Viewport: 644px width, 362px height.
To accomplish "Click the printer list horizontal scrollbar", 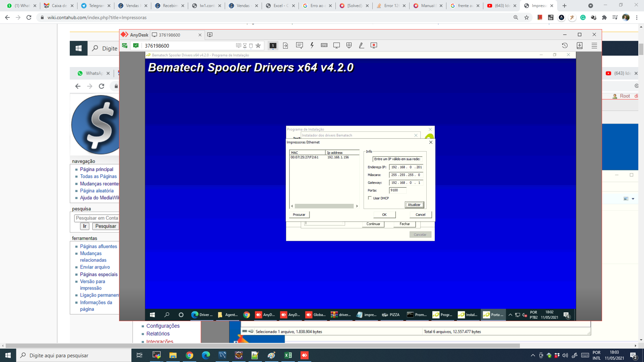I will pyautogui.click(x=324, y=206).
